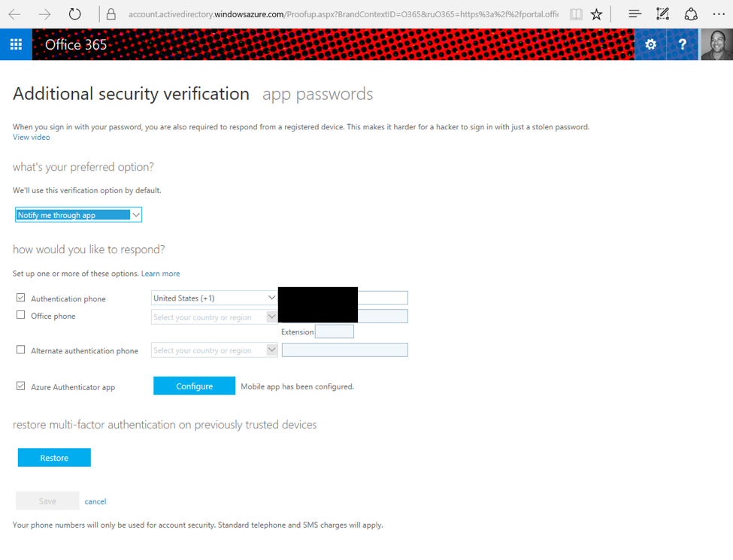Start a web note annotation
This screenshot has height=560, width=733.
click(x=662, y=13)
